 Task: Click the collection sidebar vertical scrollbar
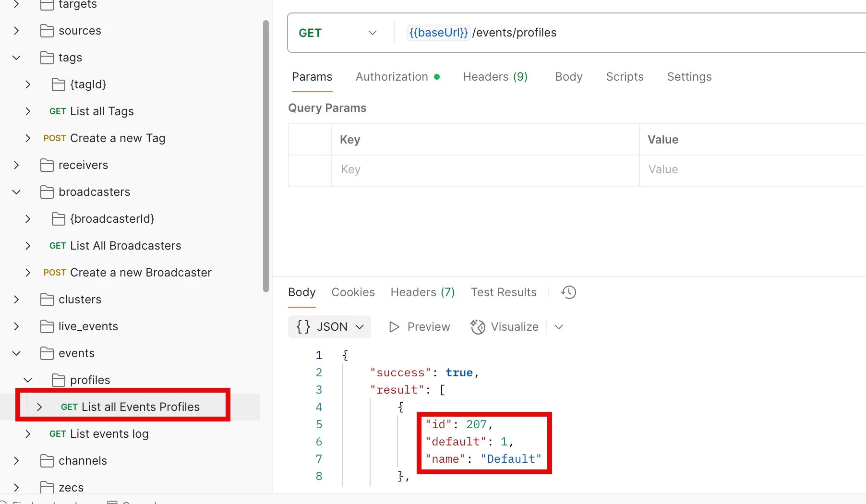click(x=266, y=156)
